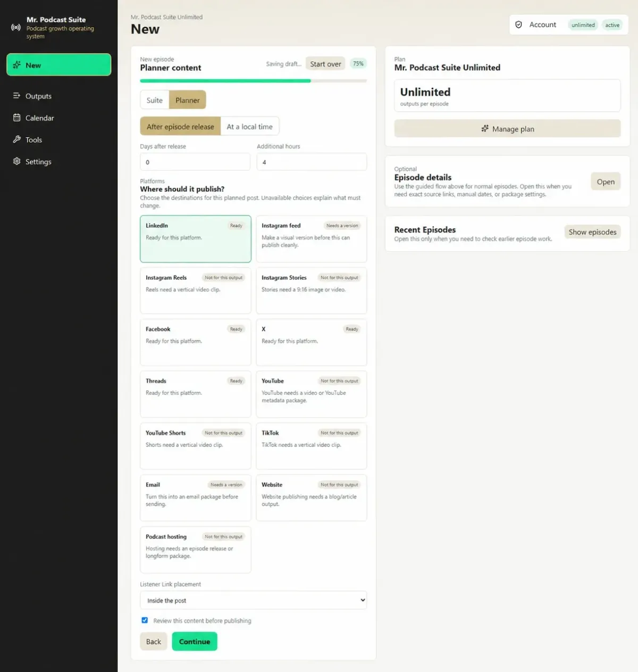Screen dimensions: 638x672
Task: Switch to the Suite tab
Action: tap(155, 100)
